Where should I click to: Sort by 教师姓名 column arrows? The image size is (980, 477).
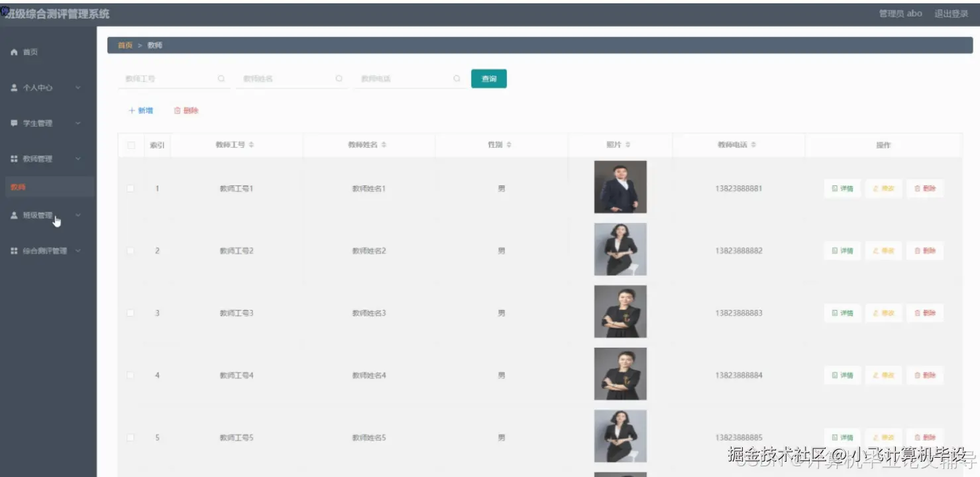point(384,145)
